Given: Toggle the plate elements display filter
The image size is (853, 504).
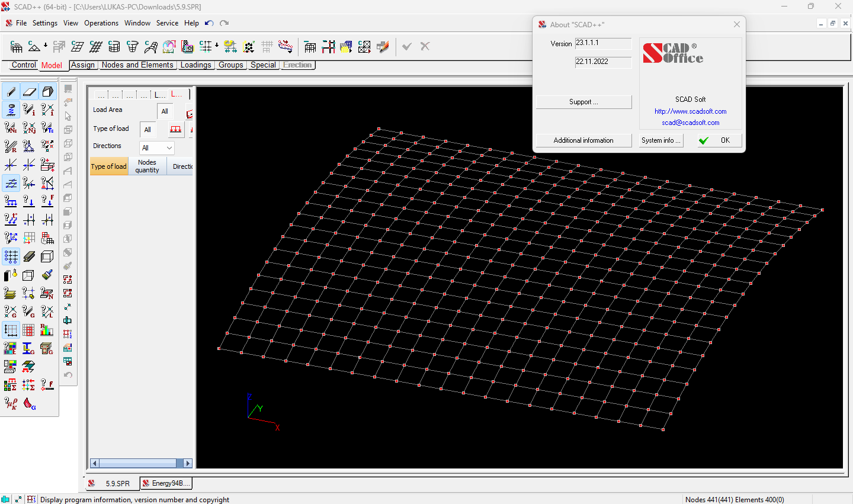Looking at the screenshot, I should [29, 92].
